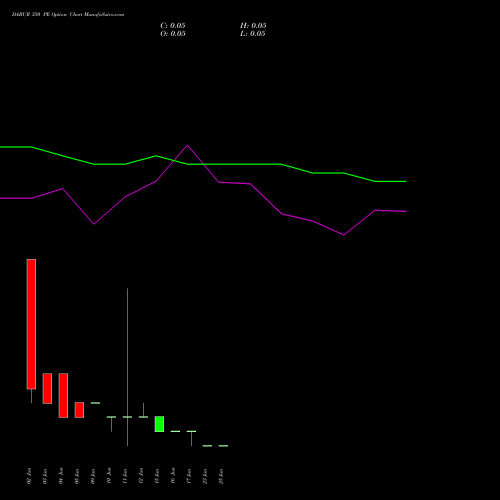Viewport: 500px width, 500px height.
Task: Click the right end of the green line
Action: [406, 181]
